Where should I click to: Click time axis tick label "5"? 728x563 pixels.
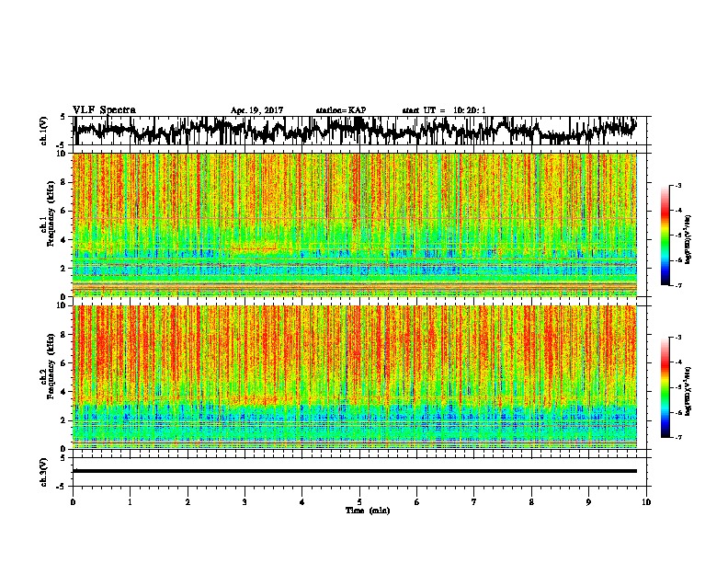pyautogui.click(x=359, y=502)
